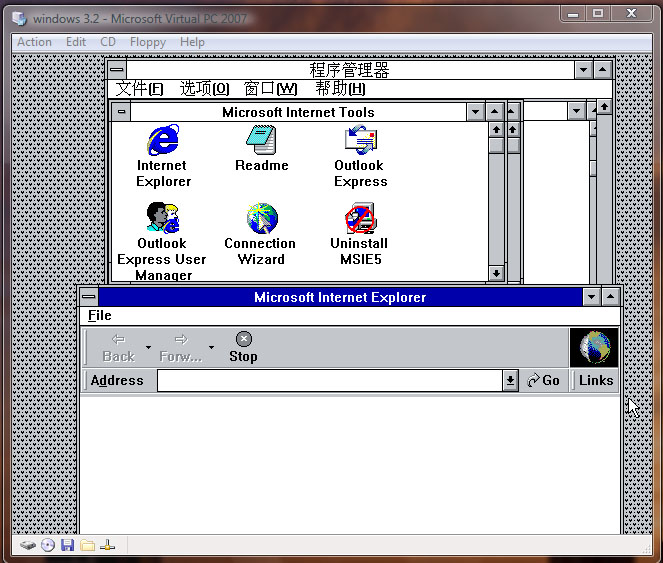The width and height of the screenshot is (663, 563).
Task: Click inside the Address input field
Action: (x=330, y=381)
